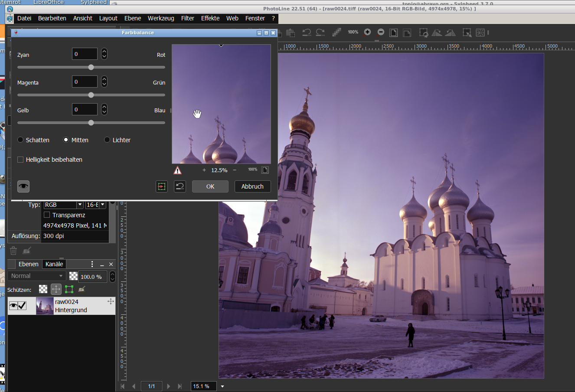Zoom in the dialog preview with plus

[204, 170]
